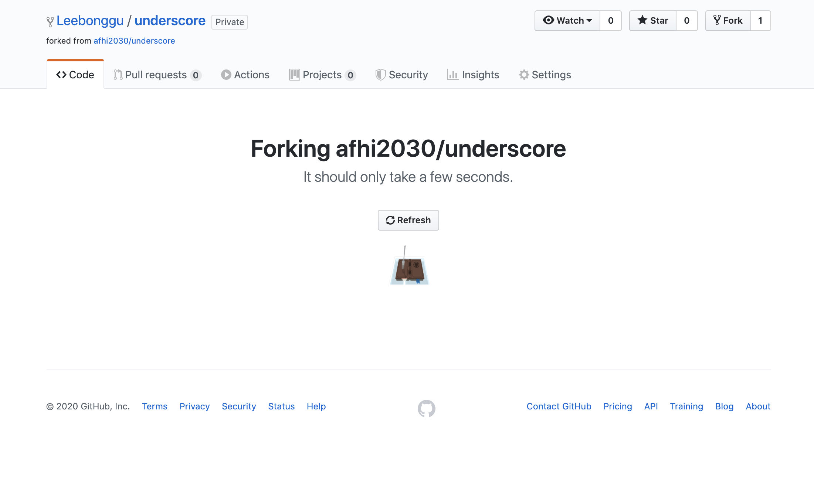Click the GitHub Octocat logo in footer
814x504 pixels.
(x=427, y=408)
